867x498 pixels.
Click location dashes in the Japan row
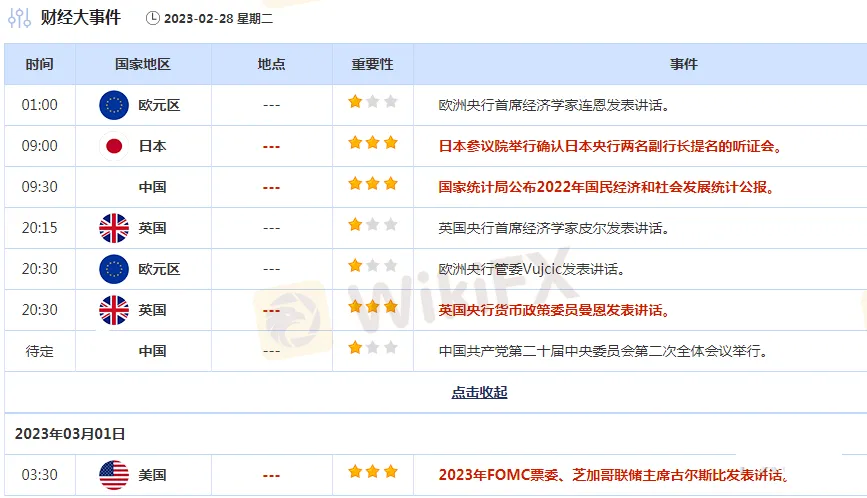[271, 146]
